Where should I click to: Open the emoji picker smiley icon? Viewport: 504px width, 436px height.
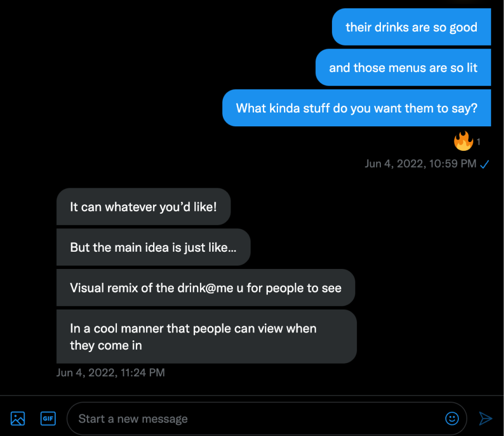click(452, 418)
